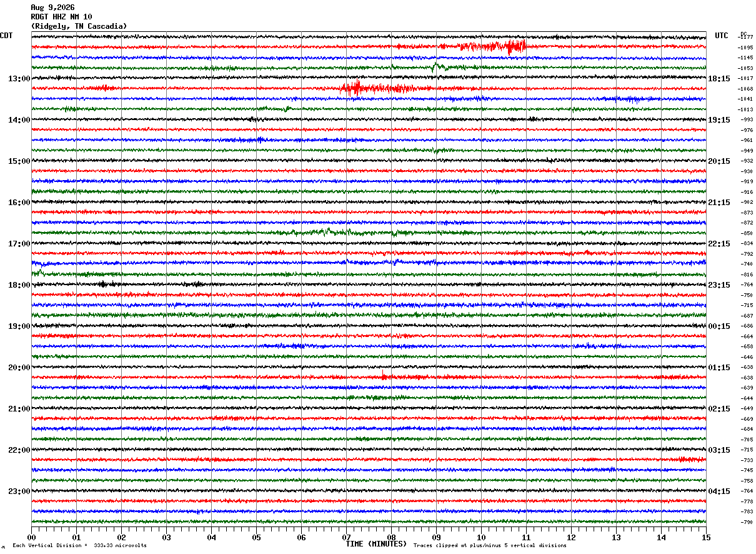Click the red spike on the 20:15 trace
This screenshot has width=756, height=554.
(384, 375)
